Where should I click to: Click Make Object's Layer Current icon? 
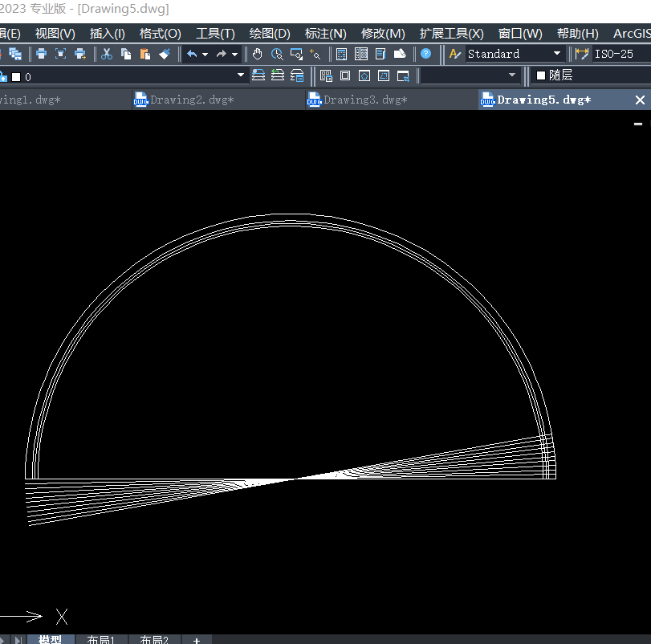[258, 75]
